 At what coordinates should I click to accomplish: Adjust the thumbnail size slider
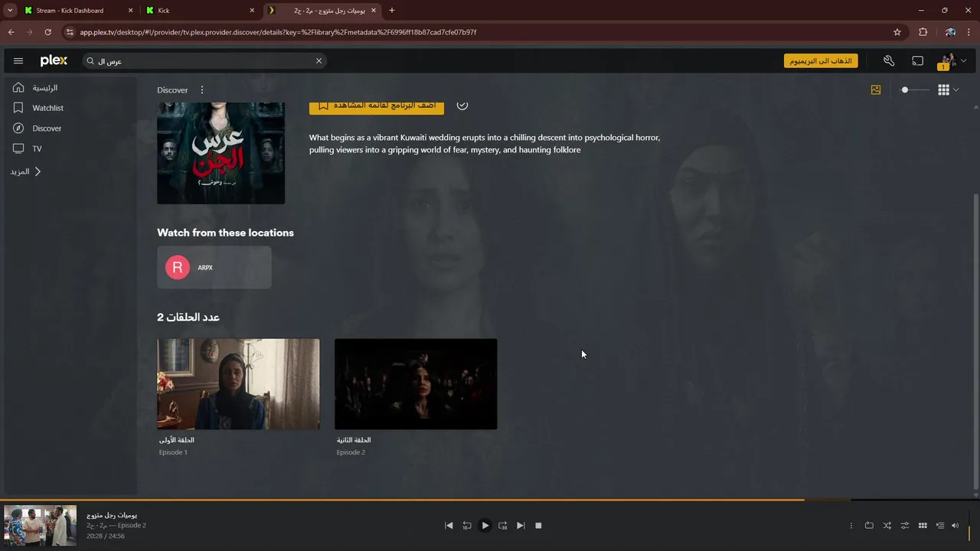click(914, 90)
